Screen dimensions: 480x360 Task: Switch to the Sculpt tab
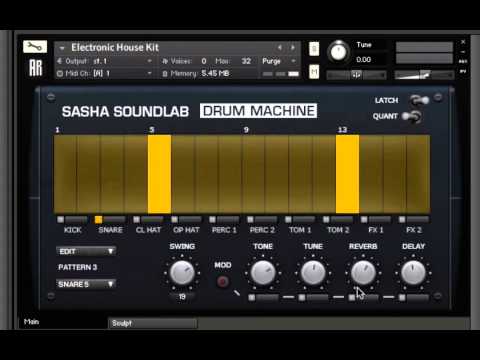153,323
